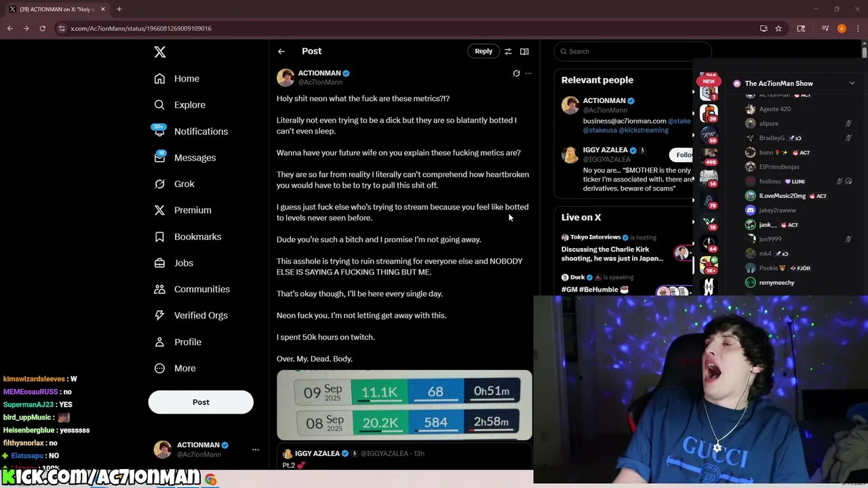Select Discord server with 78 badge
The height and width of the screenshot is (488, 868).
click(x=709, y=201)
